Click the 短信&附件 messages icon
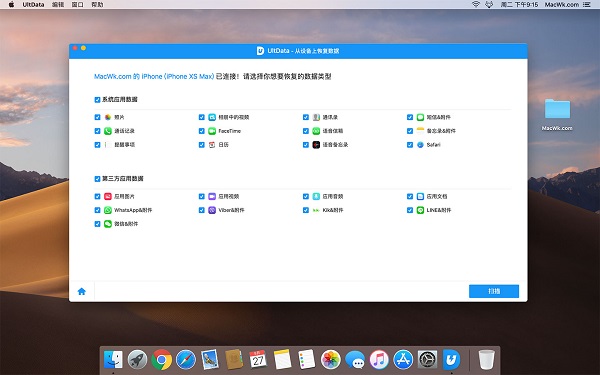The height and width of the screenshot is (375, 600). point(420,117)
